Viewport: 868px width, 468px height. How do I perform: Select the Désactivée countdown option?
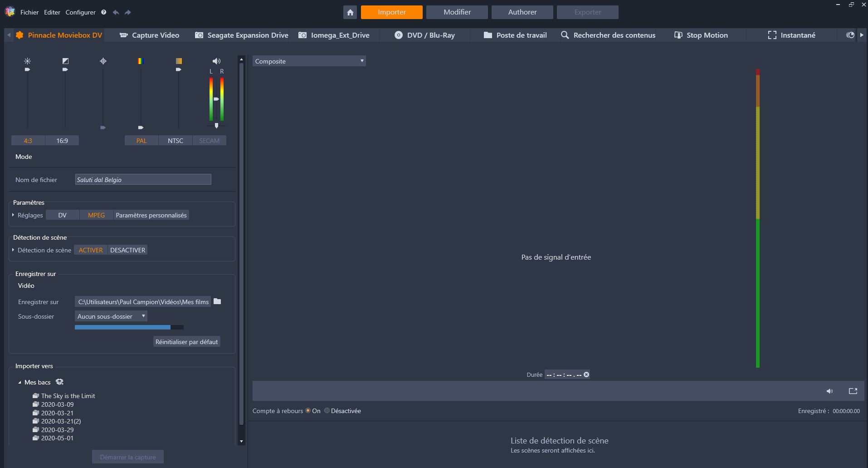327,411
